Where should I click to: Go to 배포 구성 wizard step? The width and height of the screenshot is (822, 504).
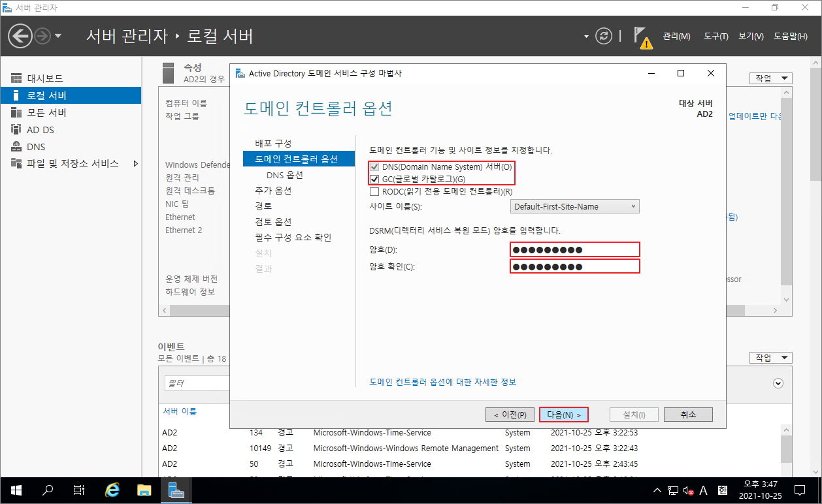coord(273,143)
